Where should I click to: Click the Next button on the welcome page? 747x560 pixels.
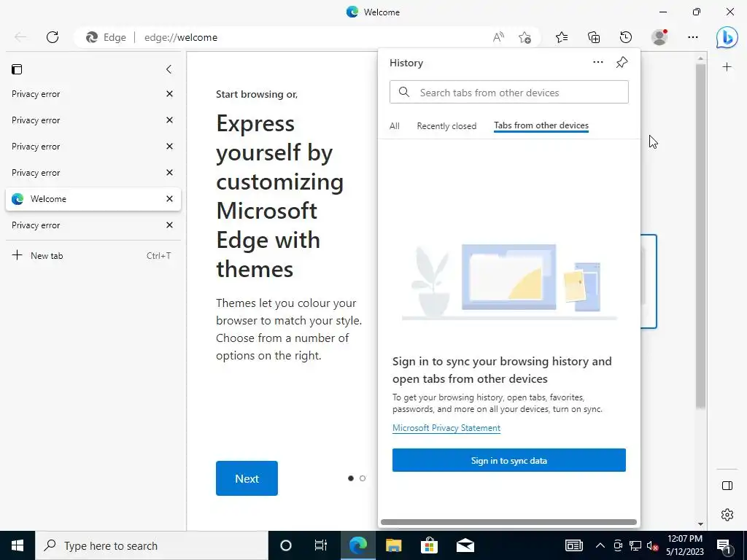click(247, 478)
